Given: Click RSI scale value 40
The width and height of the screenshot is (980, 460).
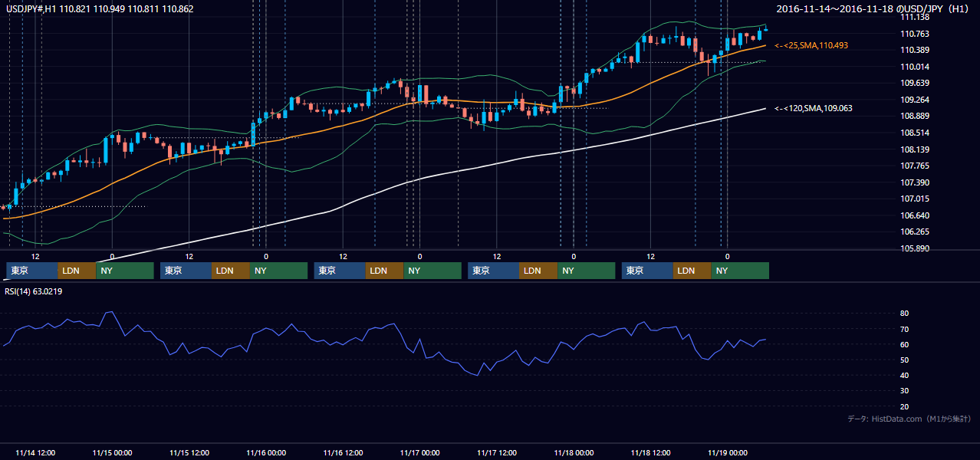Looking at the screenshot, I should click(x=905, y=375).
